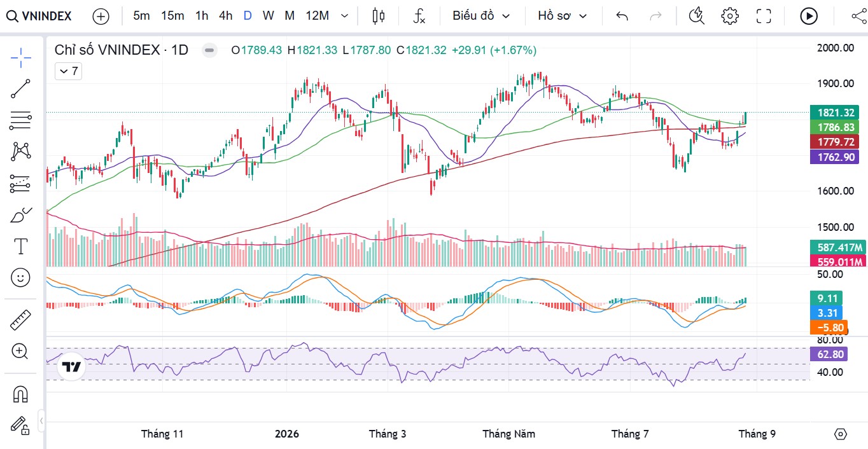Screen dimensions: 868x449
Task: Redo the last chart action
Action: point(655,16)
